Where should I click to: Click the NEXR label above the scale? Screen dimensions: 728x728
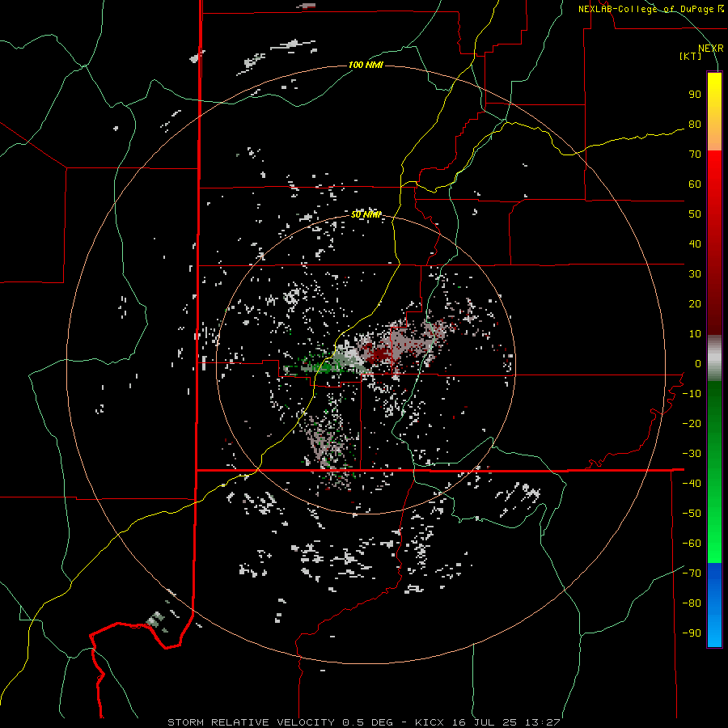tap(710, 49)
